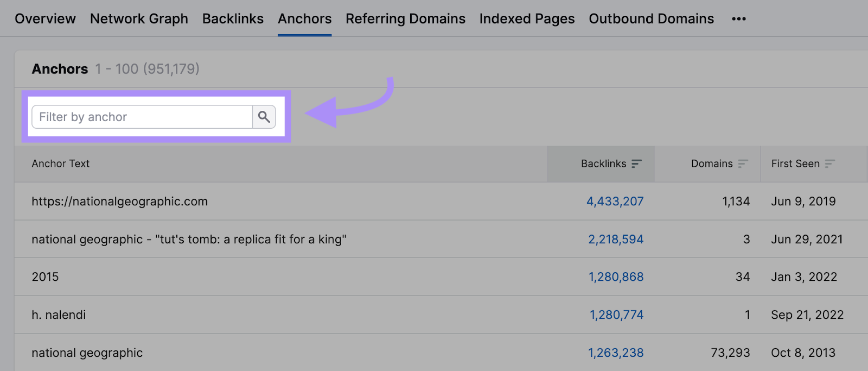Select the Anchors tab

click(304, 19)
